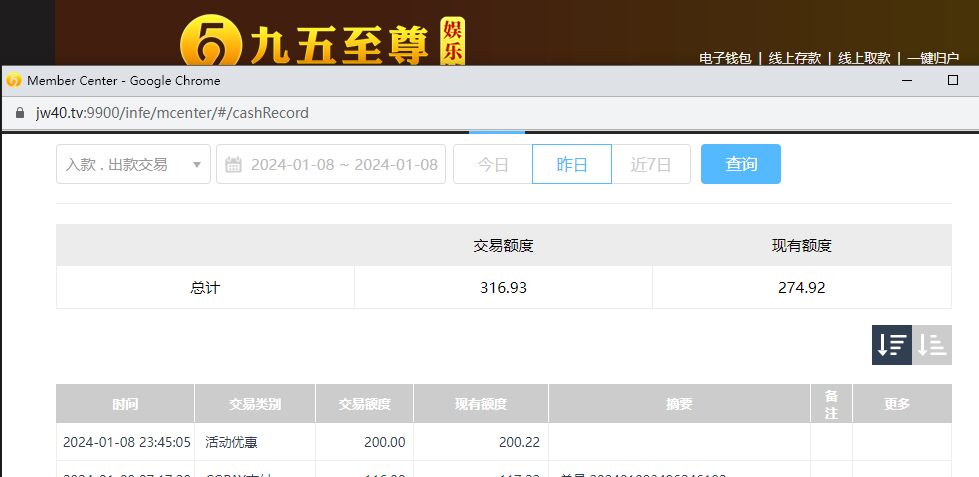
Task: Click the 查询 search button
Action: (x=740, y=164)
